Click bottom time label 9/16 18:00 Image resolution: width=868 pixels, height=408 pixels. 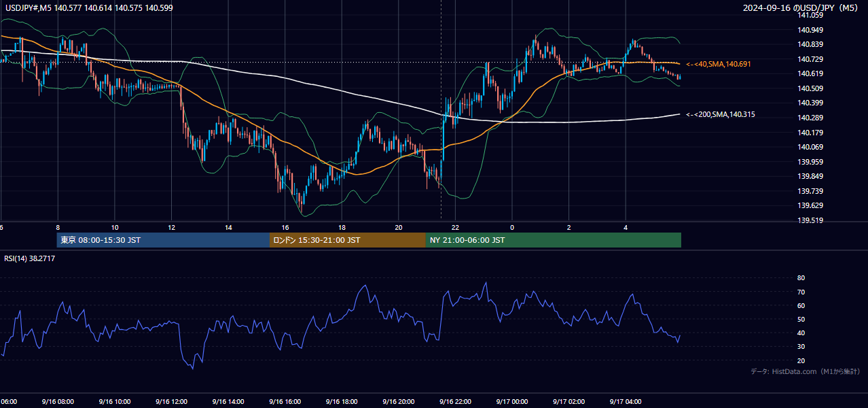[341, 401]
